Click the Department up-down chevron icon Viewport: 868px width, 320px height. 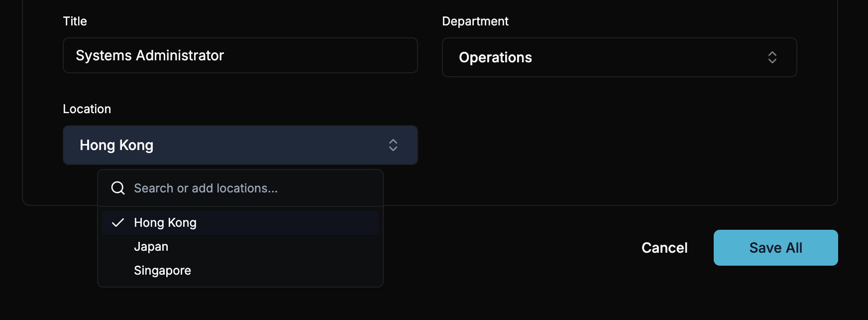[772, 57]
